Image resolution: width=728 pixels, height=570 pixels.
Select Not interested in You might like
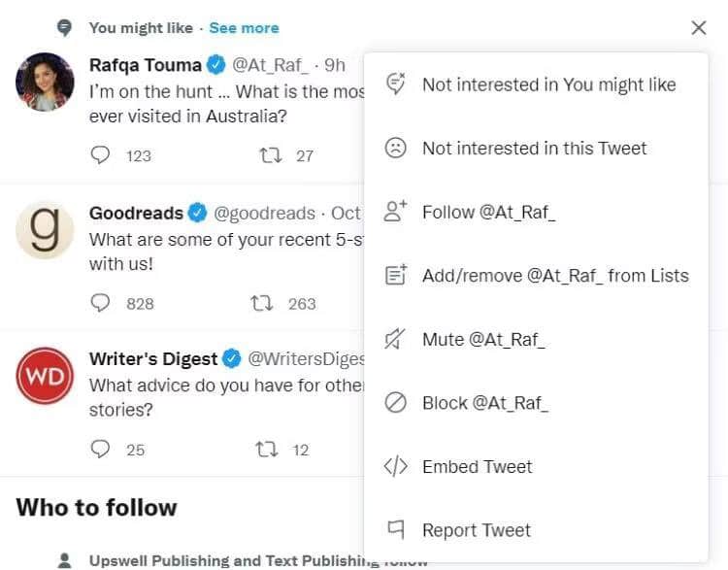click(x=548, y=84)
